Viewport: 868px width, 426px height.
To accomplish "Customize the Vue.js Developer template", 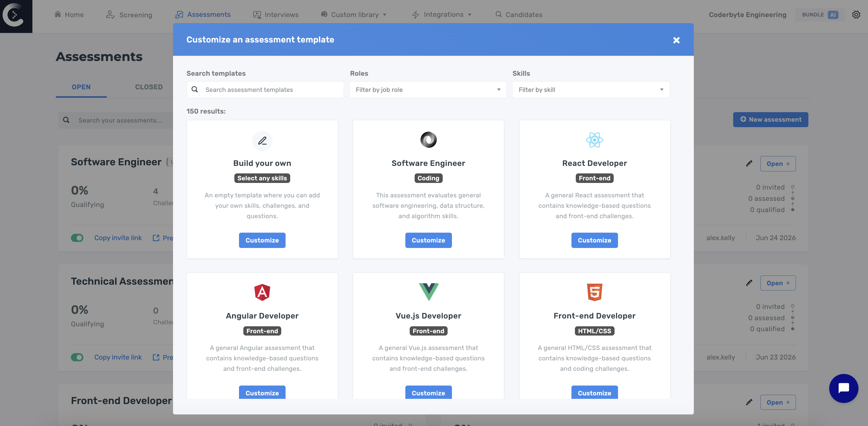I will (428, 392).
